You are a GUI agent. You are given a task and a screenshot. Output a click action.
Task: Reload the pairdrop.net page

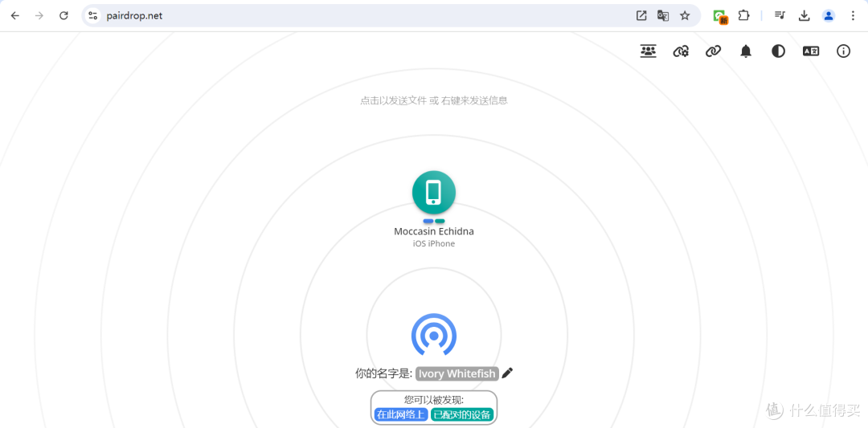[x=63, y=15]
